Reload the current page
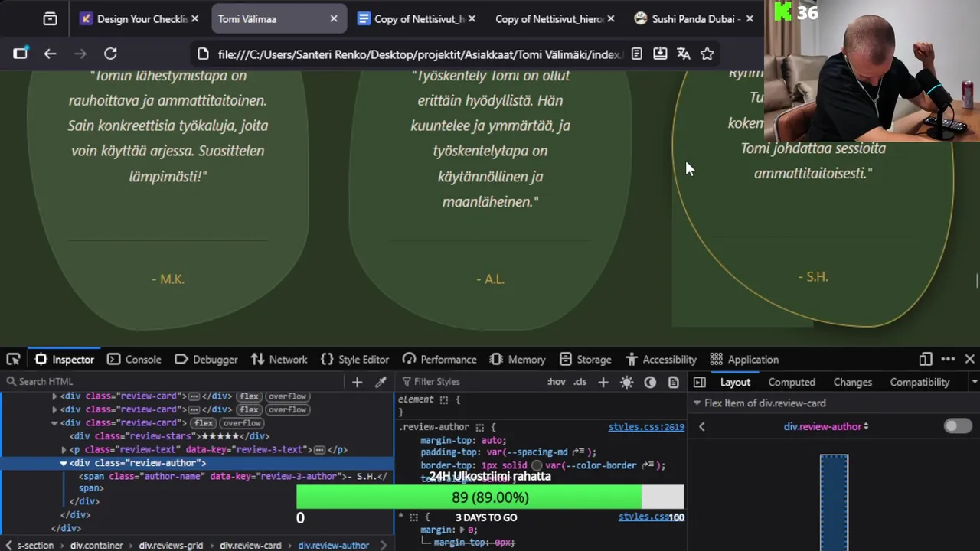This screenshot has height=551, width=980. [110, 54]
